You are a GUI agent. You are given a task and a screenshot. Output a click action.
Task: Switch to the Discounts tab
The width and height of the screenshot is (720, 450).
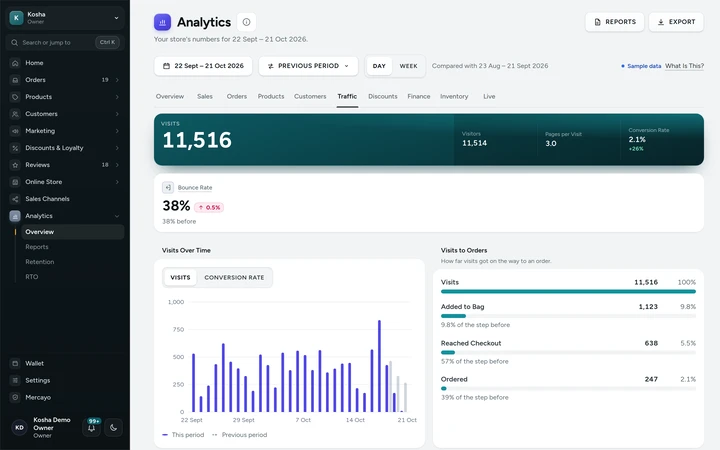[x=383, y=96]
